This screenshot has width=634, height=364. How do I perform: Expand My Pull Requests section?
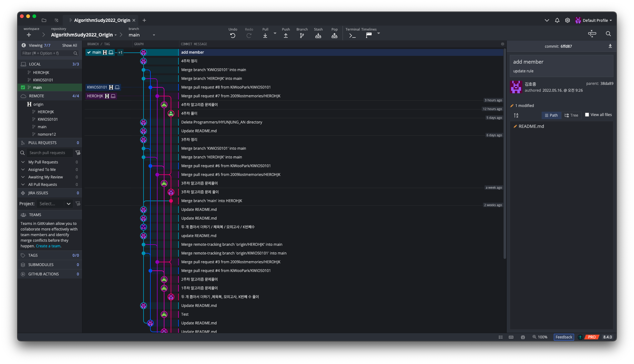coord(23,162)
